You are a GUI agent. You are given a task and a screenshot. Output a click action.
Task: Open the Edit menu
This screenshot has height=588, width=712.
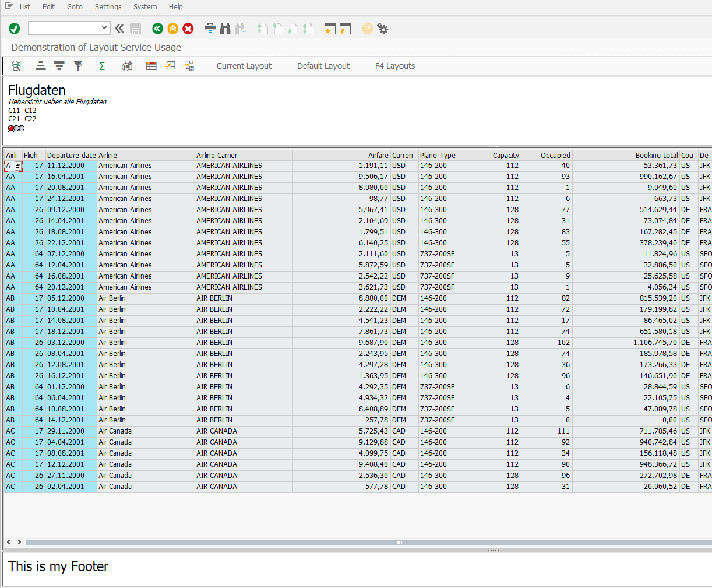48,7
